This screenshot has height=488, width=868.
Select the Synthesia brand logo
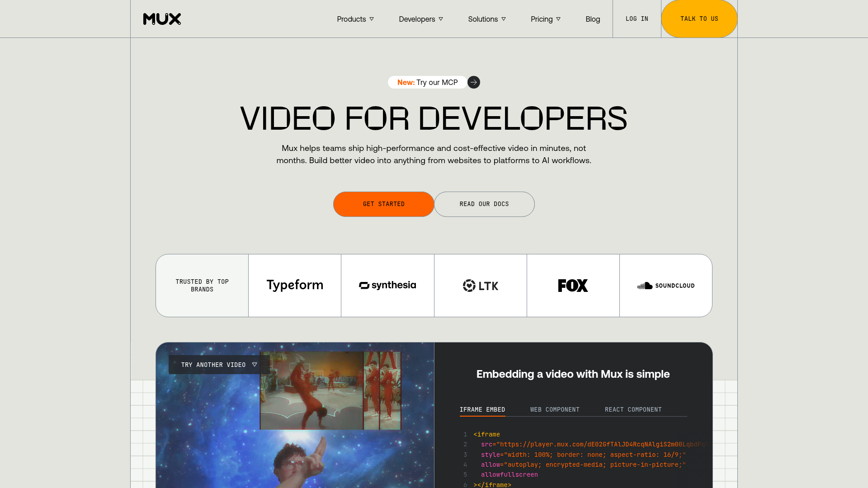[387, 285]
